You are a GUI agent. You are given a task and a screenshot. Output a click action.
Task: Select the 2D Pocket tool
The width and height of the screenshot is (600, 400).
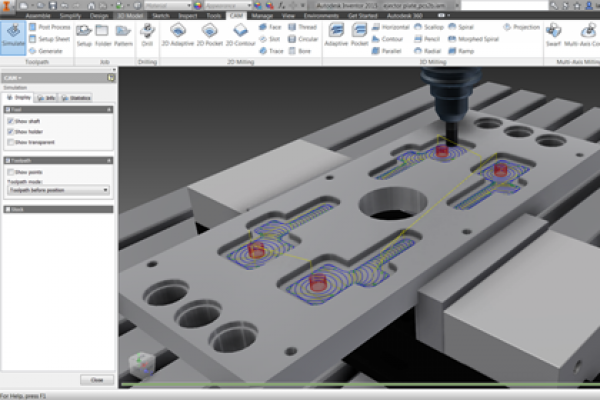[x=209, y=37]
